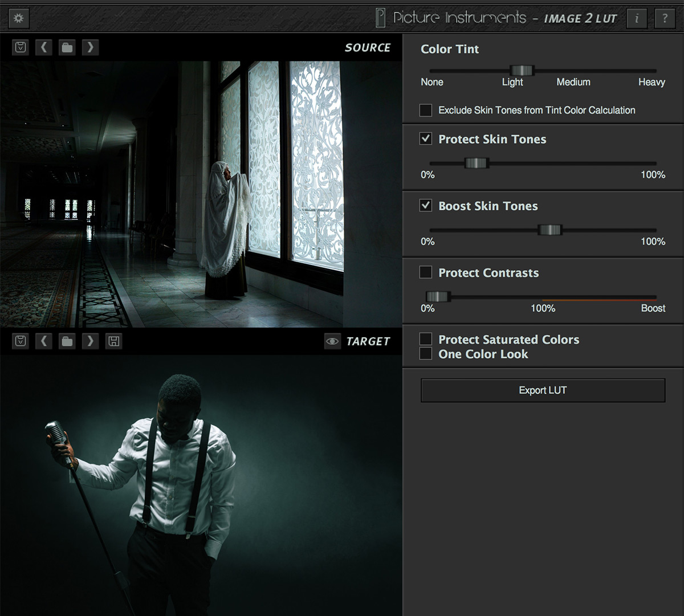Load the next source image with right chevron

coord(90,47)
